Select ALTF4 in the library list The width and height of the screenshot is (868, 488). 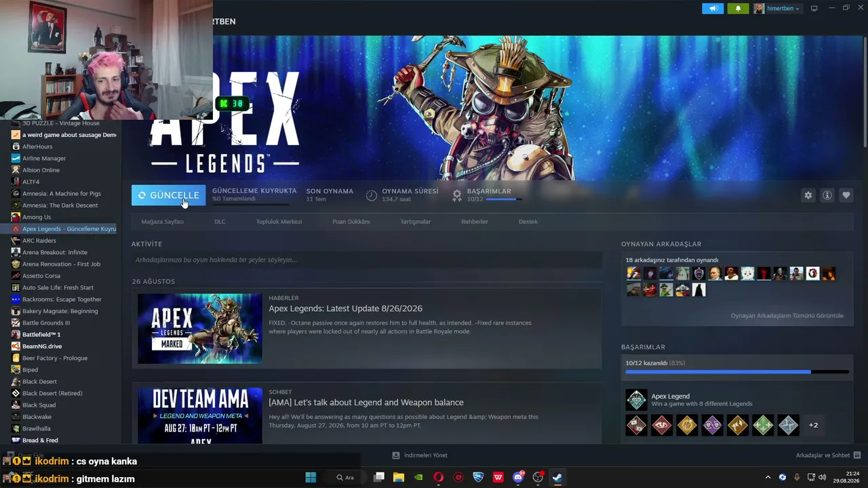pos(31,182)
